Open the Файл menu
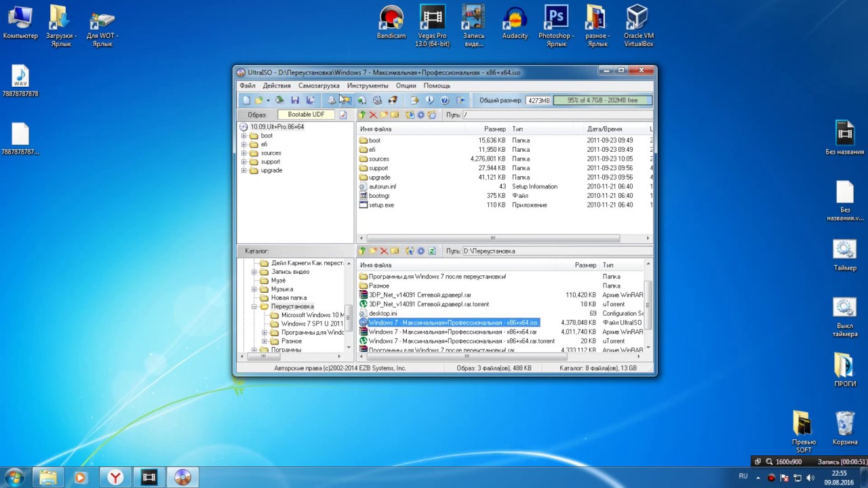868x488 pixels. [248, 86]
